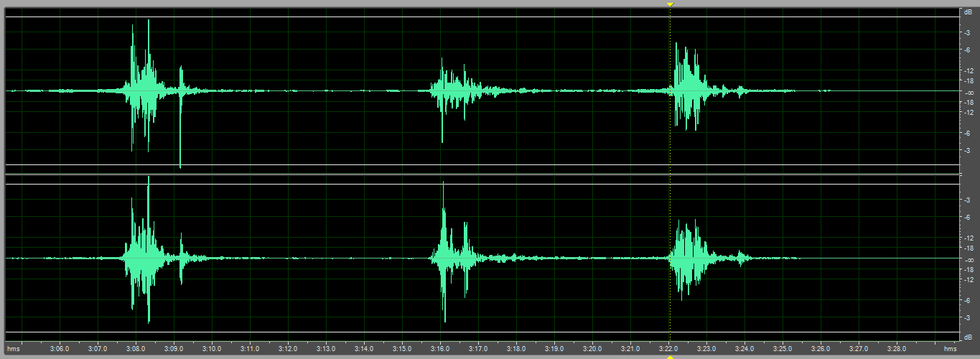Viewport: 980px width, 359px height.
Task: Jump to the 3:23.0 ruler mark
Action: click(x=706, y=349)
